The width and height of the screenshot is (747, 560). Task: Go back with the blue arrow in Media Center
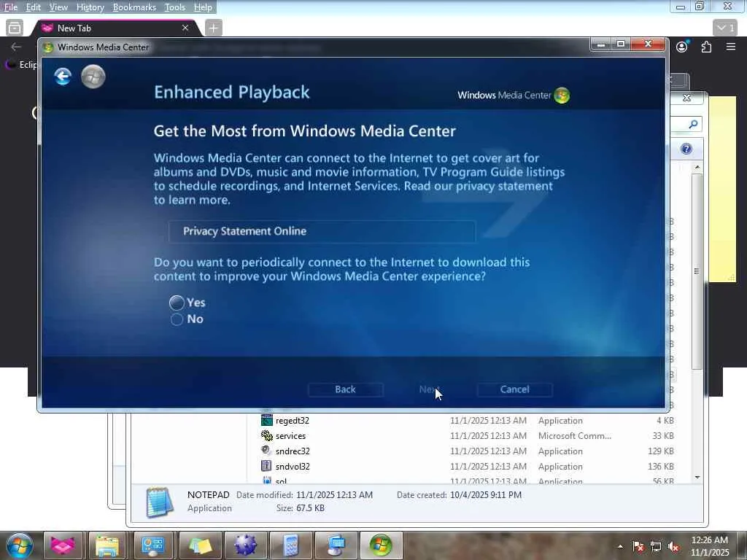coord(63,76)
